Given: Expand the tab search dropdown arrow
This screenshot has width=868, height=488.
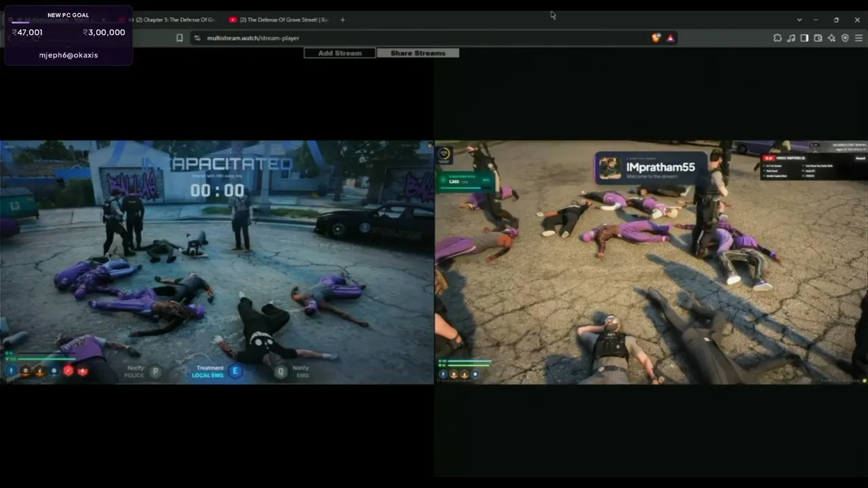Looking at the screenshot, I should pyautogui.click(x=800, y=20).
